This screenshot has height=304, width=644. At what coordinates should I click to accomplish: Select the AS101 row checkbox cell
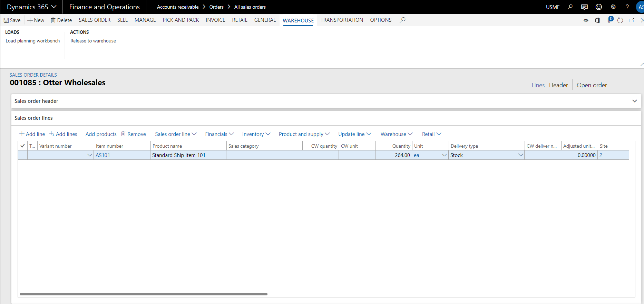[22, 155]
